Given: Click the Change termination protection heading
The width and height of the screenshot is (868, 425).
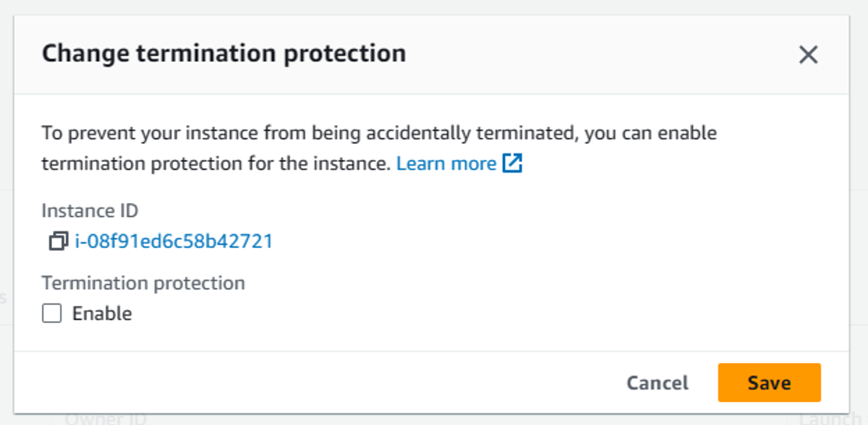Looking at the screenshot, I should click(224, 53).
